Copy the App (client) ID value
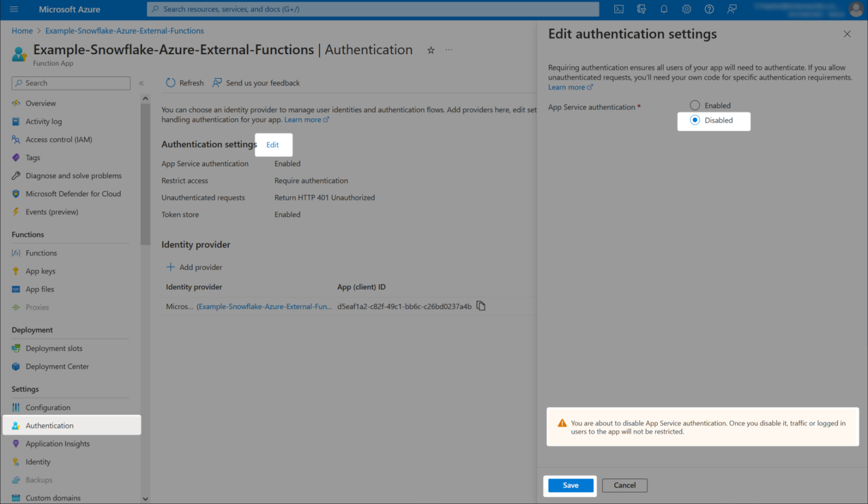The image size is (868, 504). (x=481, y=305)
